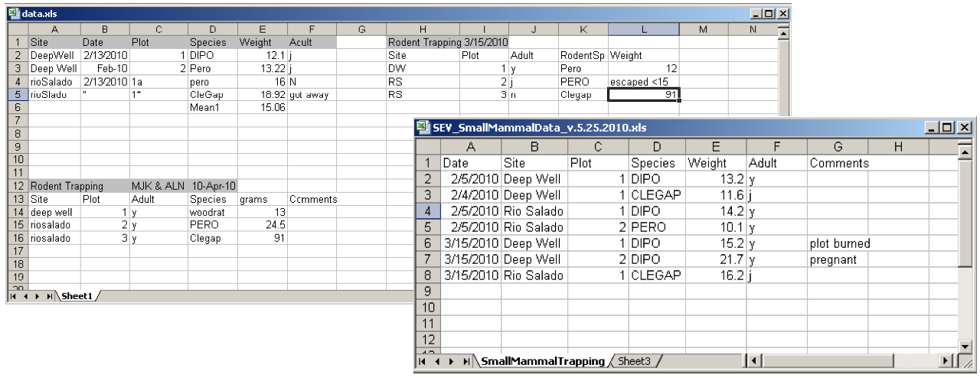Jump to first sheet in data.xls tab navigation

(x=13, y=297)
